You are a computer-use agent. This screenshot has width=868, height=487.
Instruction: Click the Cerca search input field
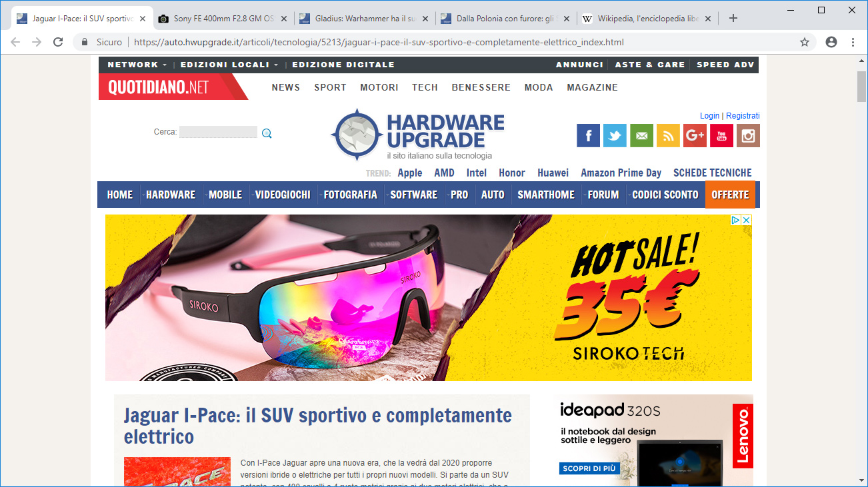click(x=218, y=132)
